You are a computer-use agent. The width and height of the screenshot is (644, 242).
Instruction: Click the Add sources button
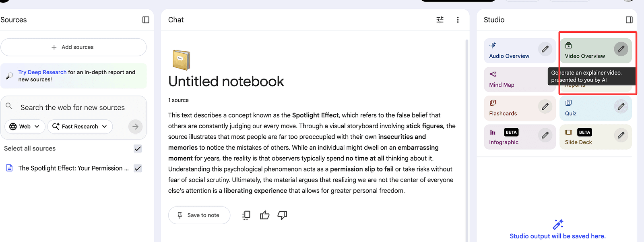[x=73, y=47]
